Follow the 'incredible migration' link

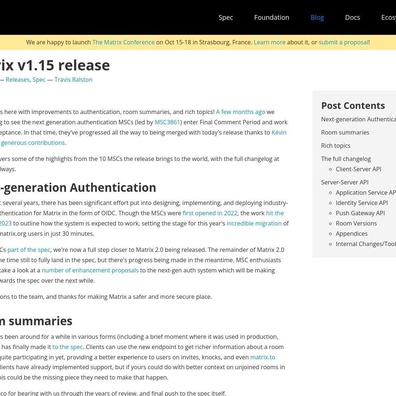[x=254, y=223]
